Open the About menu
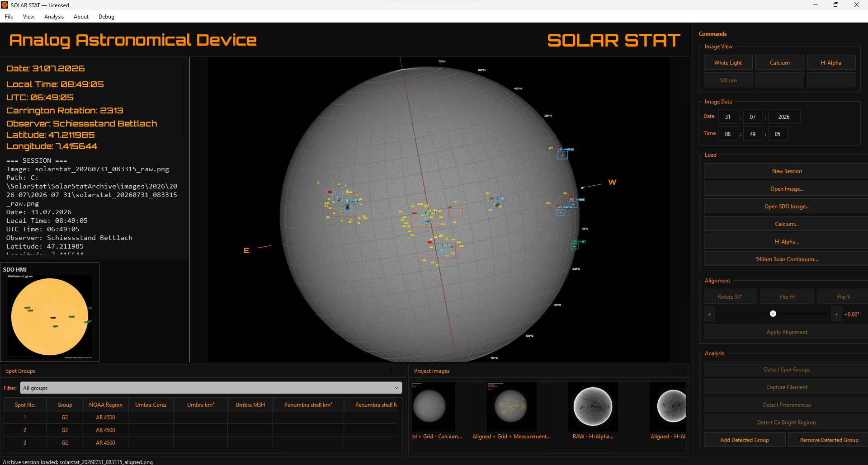 (81, 17)
